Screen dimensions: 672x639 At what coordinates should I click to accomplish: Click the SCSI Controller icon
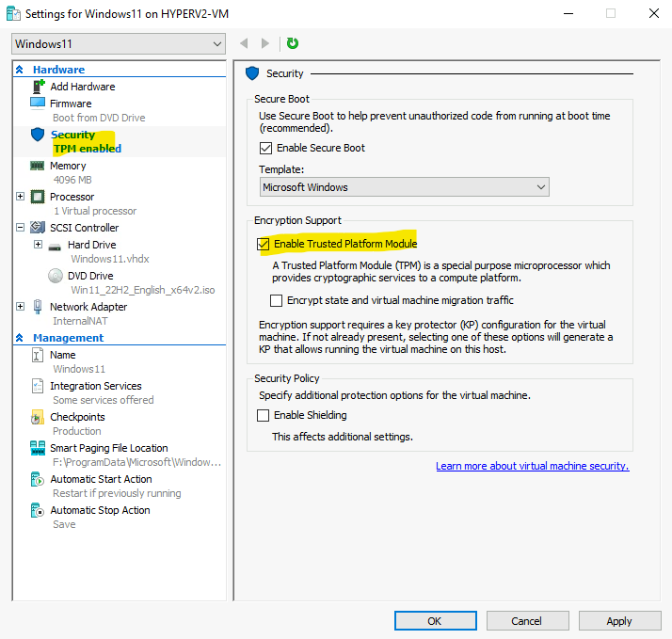(x=38, y=227)
